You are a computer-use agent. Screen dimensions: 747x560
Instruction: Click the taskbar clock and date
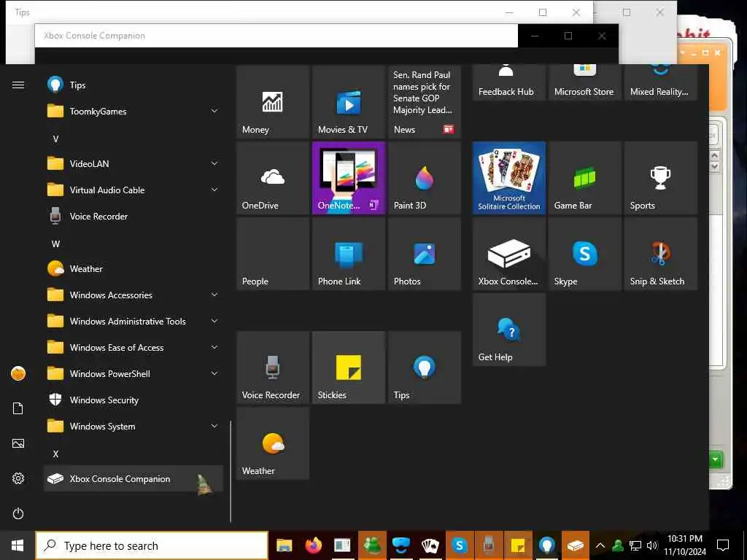coord(685,545)
